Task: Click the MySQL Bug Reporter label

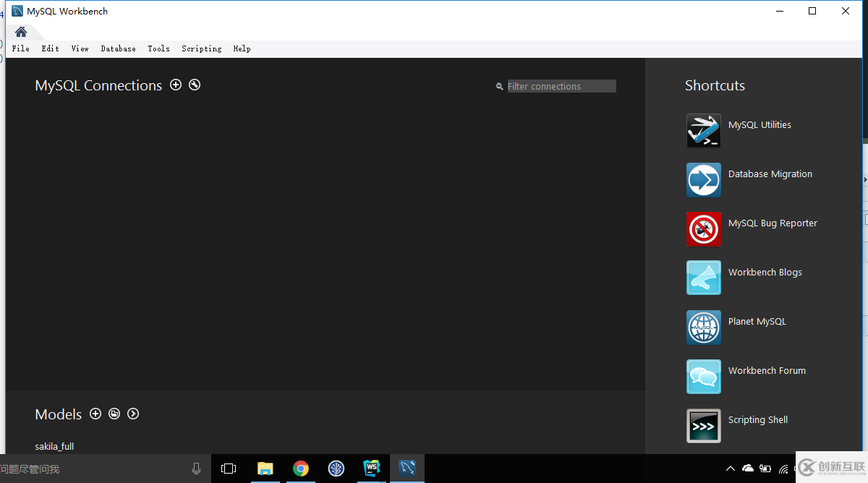Action: [773, 223]
